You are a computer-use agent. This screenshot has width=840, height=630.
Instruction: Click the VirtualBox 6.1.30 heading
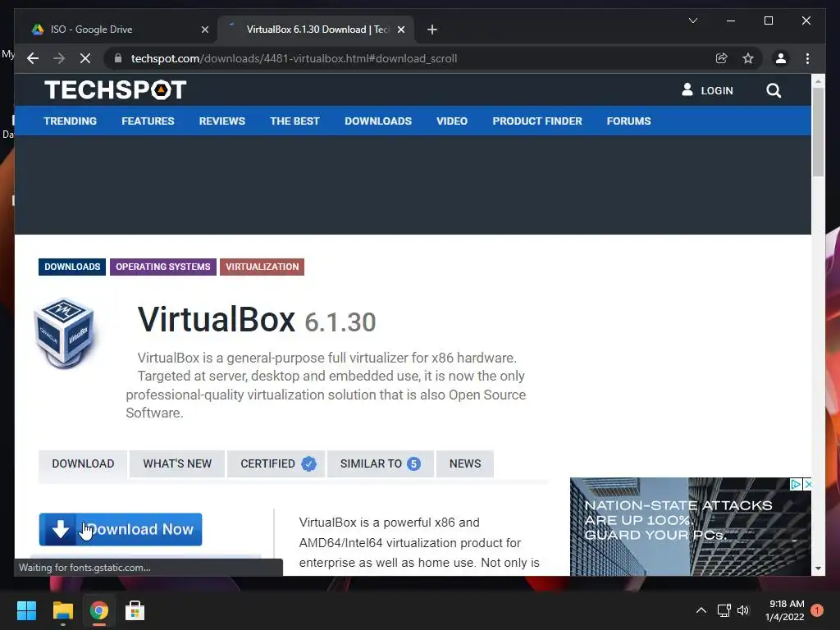[257, 320]
